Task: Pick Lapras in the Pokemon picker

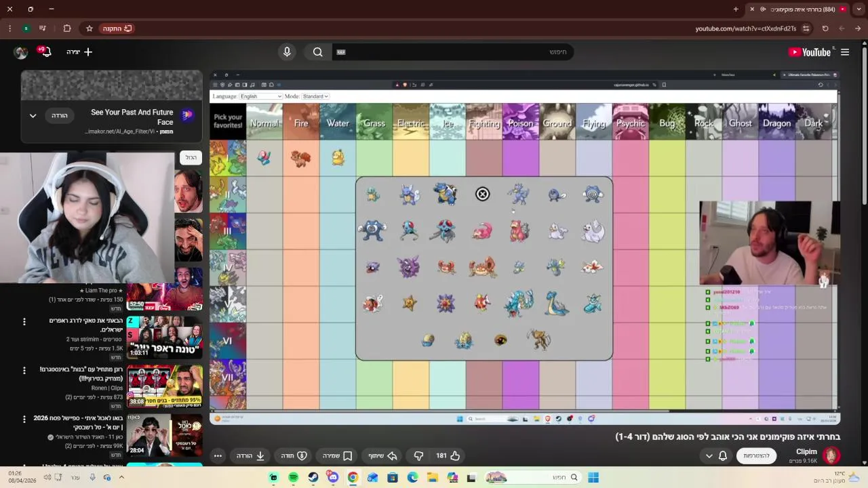Action: [557, 304]
